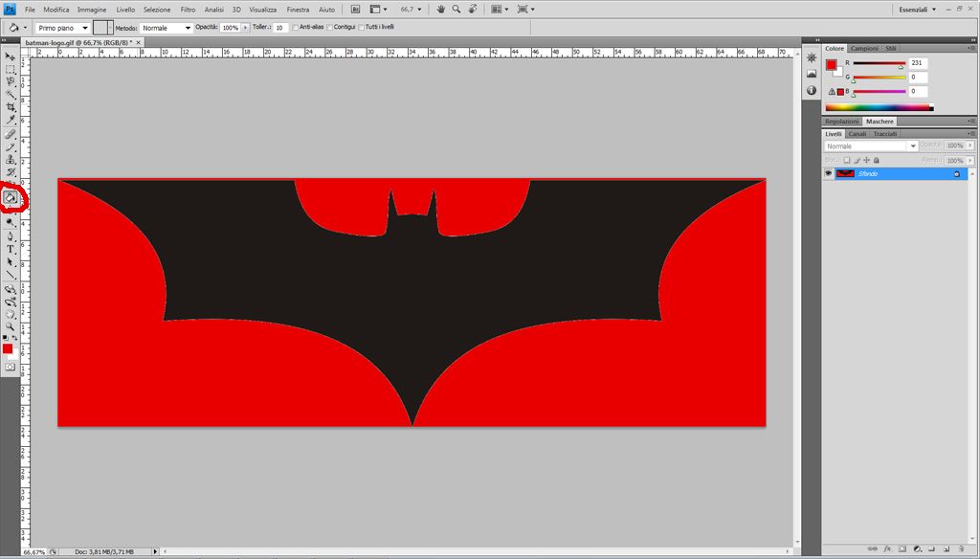Click the red foreground color swatch in toolbox
This screenshot has width=980, height=559.
click(8, 348)
